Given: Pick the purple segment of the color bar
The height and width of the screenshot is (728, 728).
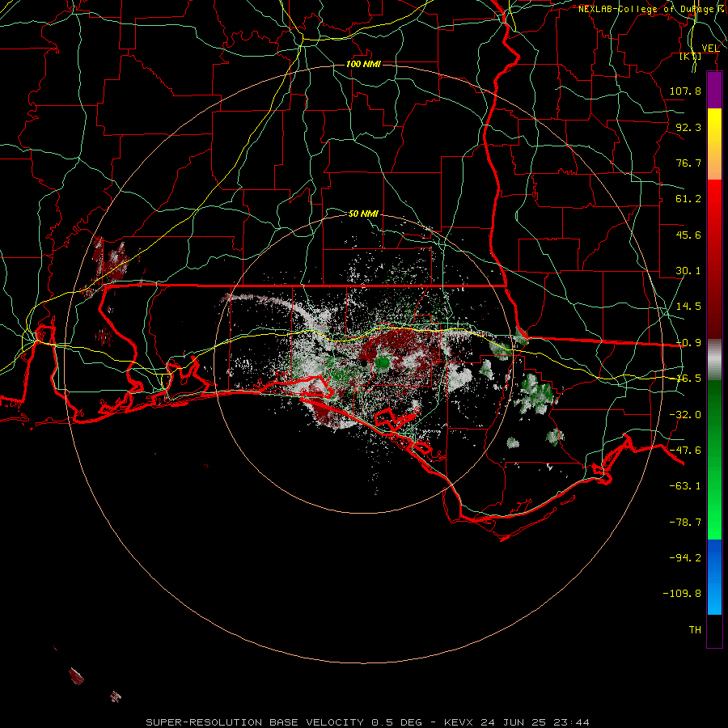Looking at the screenshot, I should click(714, 91).
